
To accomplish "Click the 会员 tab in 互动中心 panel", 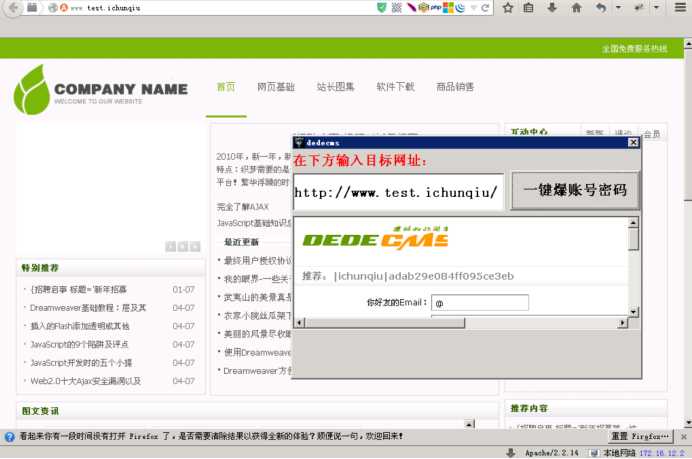I will tap(652, 134).
